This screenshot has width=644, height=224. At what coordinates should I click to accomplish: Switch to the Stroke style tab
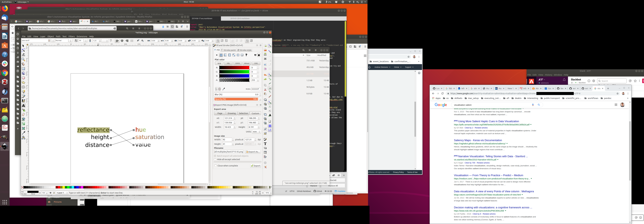244,50
